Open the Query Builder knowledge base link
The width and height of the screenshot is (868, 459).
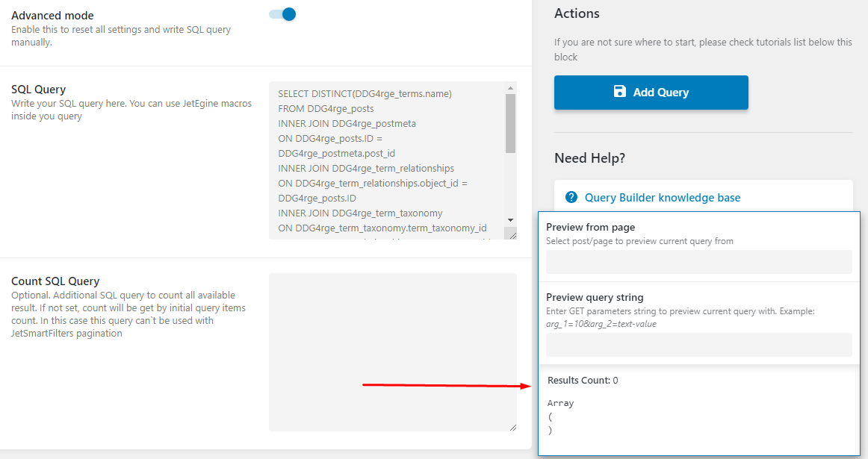pos(662,198)
